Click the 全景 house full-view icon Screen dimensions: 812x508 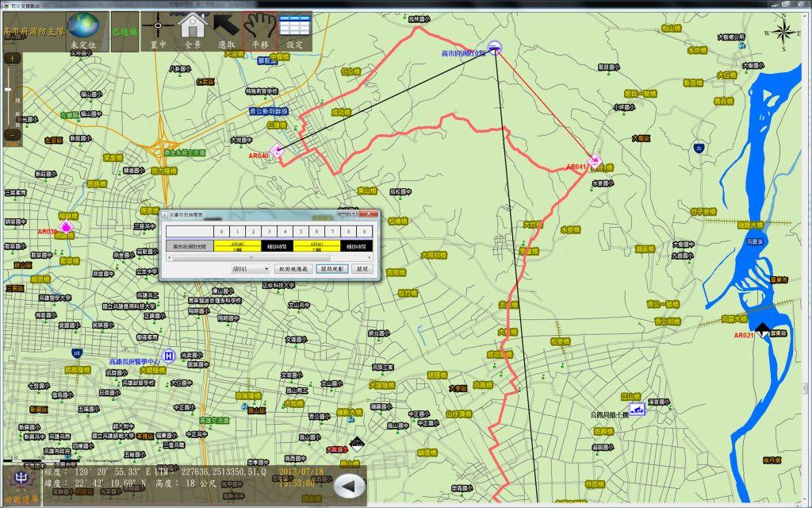[192, 31]
